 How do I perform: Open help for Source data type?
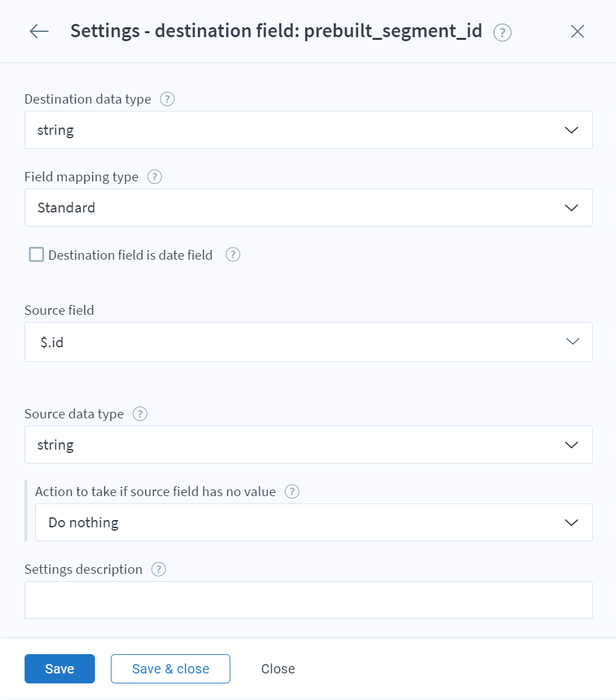(x=140, y=414)
